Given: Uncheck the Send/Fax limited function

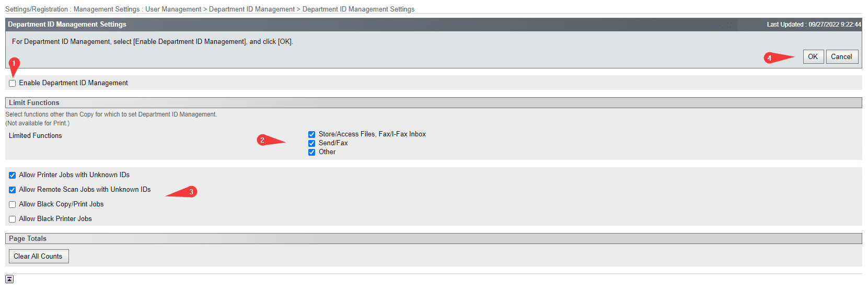Looking at the screenshot, I should [x=312, y=144].
